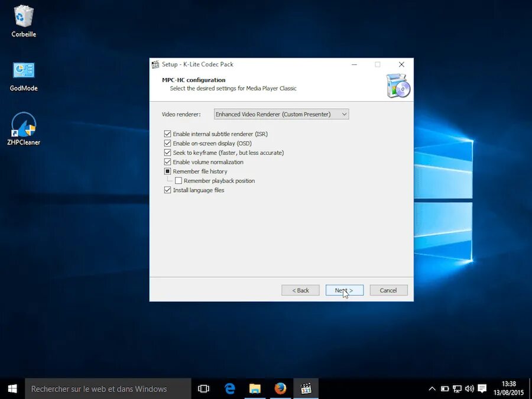The width and height of the screenshot is (532, 399).
Task: Open Task View in the taskbar
Action: pyautogui.click(x=203, y=389)
